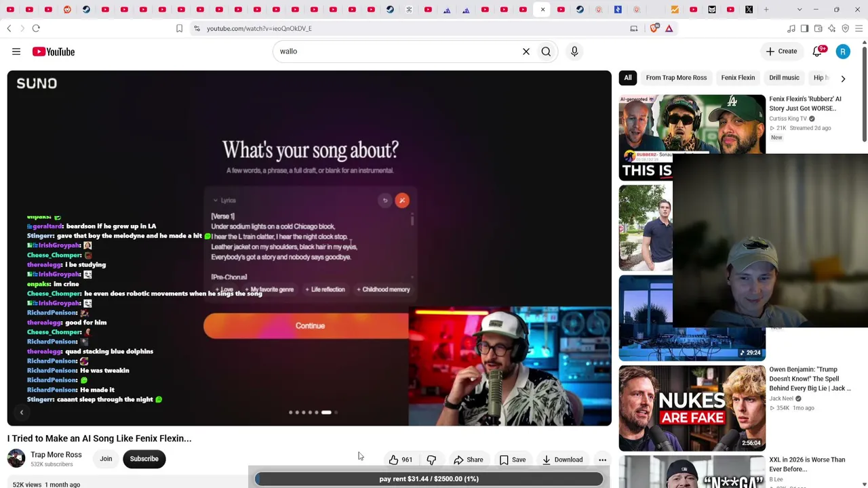868x488 pixels.
Task: Select the Fenix Flexin chip
Action: [738, 78]
